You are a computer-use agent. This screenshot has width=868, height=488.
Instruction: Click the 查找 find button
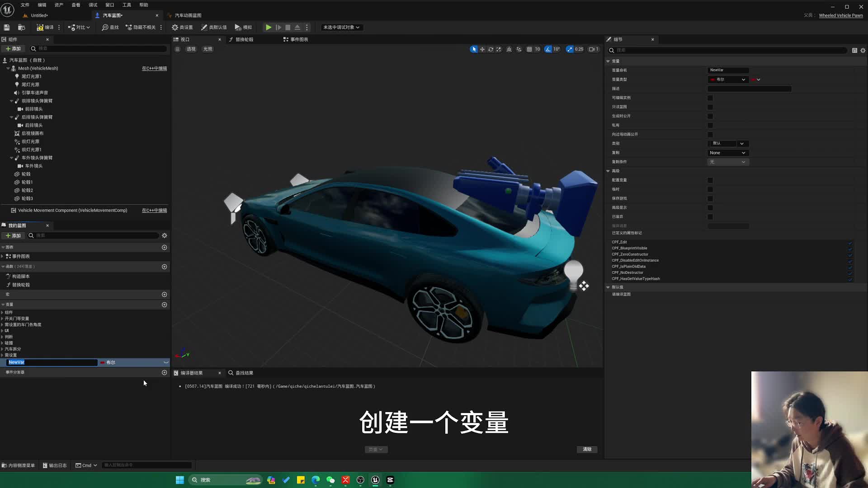(x=110, y=28)
